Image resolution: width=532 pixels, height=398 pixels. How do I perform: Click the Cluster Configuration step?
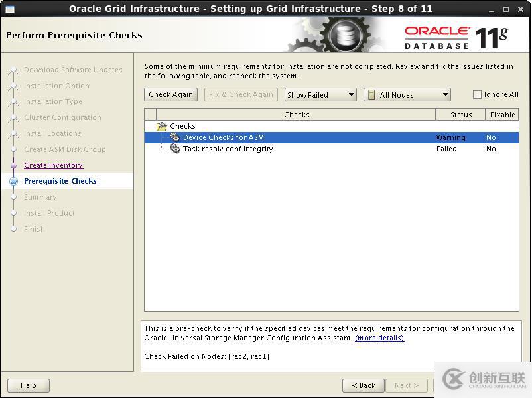[x=62, y=117]
